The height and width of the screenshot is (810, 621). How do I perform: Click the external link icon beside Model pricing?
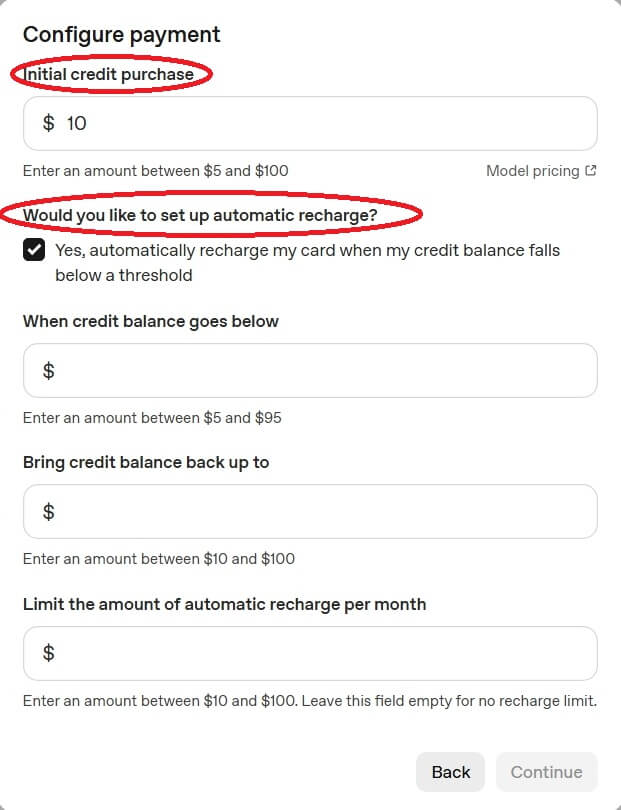point(591,171)
